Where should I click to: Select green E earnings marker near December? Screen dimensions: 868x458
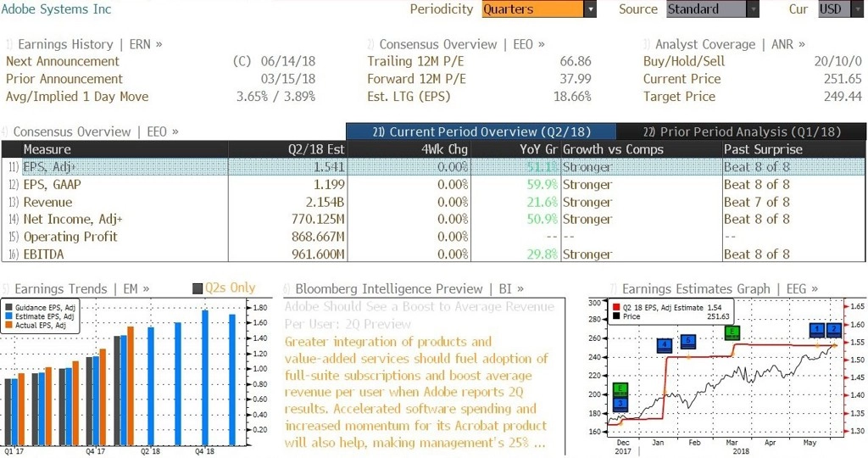click(x=620, y=390)
